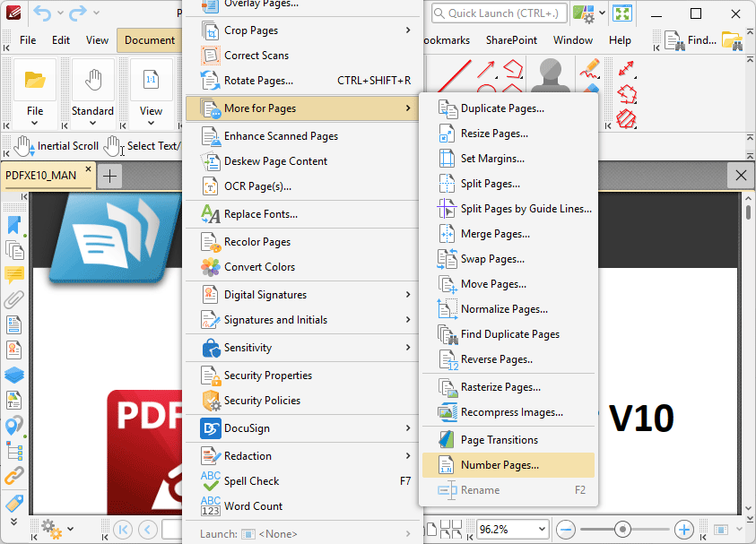The height and width of the screenshot is (544, 756).
Task: Open the Thumbnails pane sidebar icon
Action: coord(14,251)
